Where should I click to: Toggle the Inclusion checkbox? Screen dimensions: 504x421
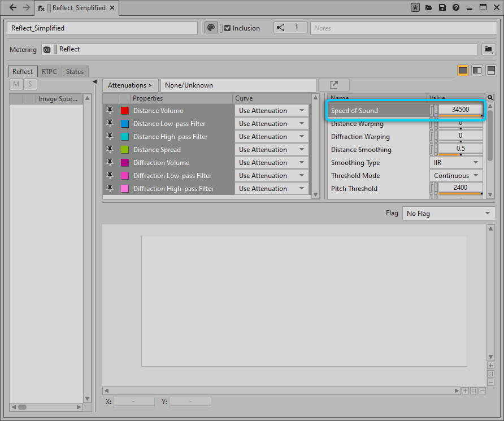pos(228,28)
